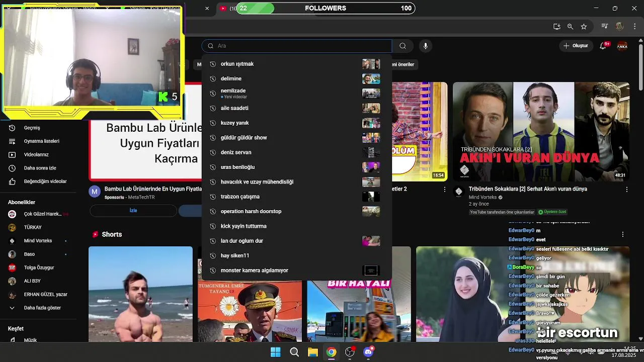The width and height of the screenshot is (644, 362).
Task: Click the Oluştur create button
Action: click(x=576, y=46)
